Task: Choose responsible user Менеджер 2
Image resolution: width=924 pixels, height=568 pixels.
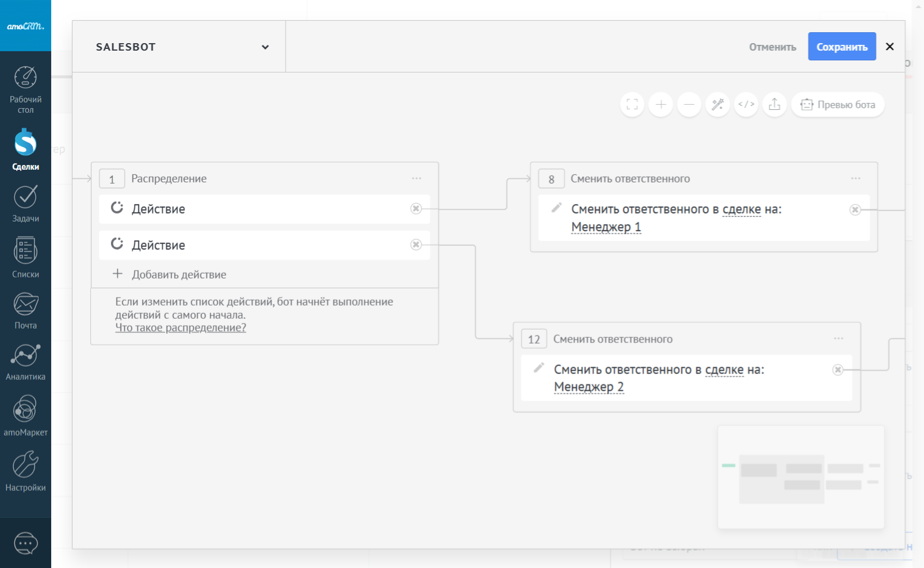Action: [589, 387]
